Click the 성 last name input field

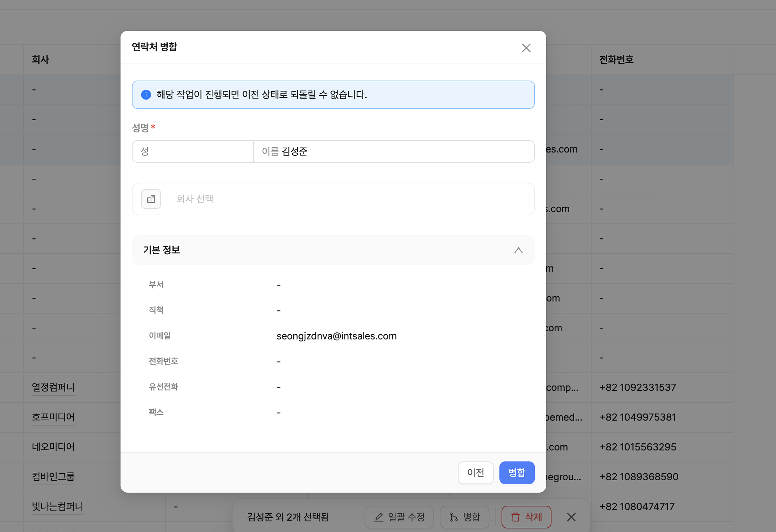[x=193, y=152]
